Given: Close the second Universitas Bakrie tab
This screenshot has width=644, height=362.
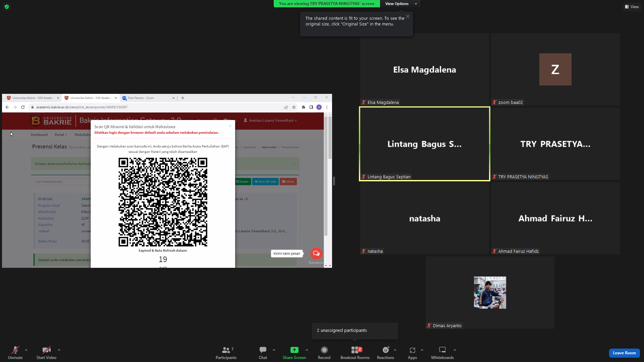Looking at the screenshot, I should coord(116,98).
